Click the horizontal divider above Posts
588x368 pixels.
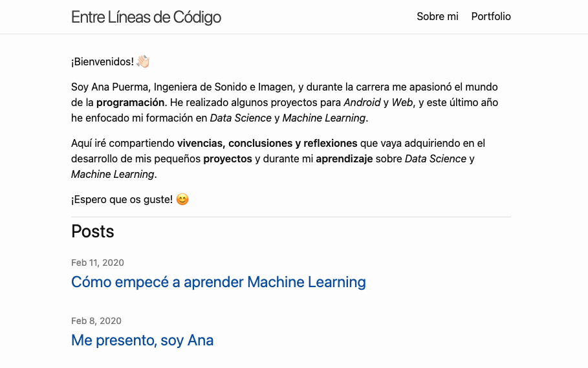coord(291,217)
